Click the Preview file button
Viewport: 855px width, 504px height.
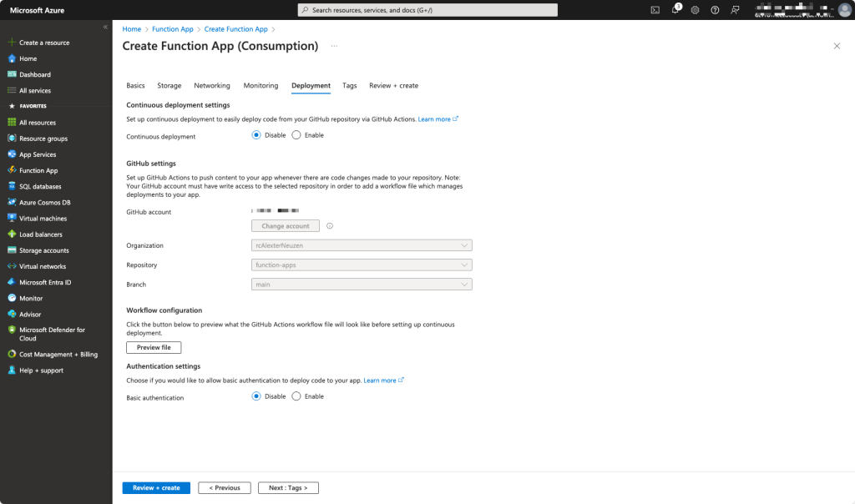click(x=154, y=347)
